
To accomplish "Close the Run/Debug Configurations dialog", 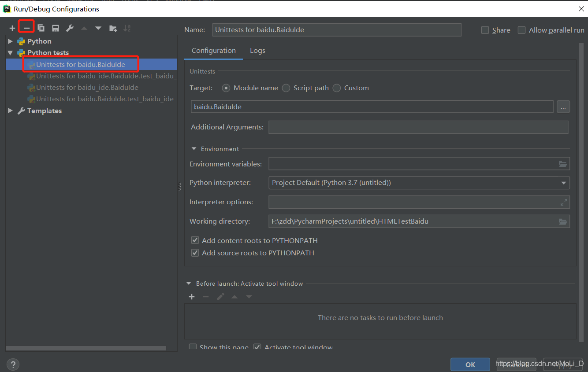I will (581, 8).
